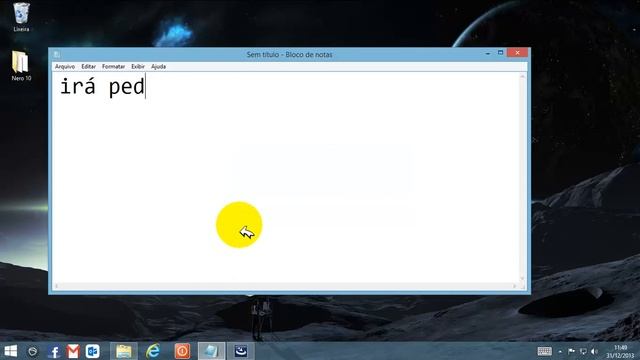The height and width of the screenshot is (360, 640).
Task: Open the orange app icon in taskbar
Action: [x=182, y=351]
